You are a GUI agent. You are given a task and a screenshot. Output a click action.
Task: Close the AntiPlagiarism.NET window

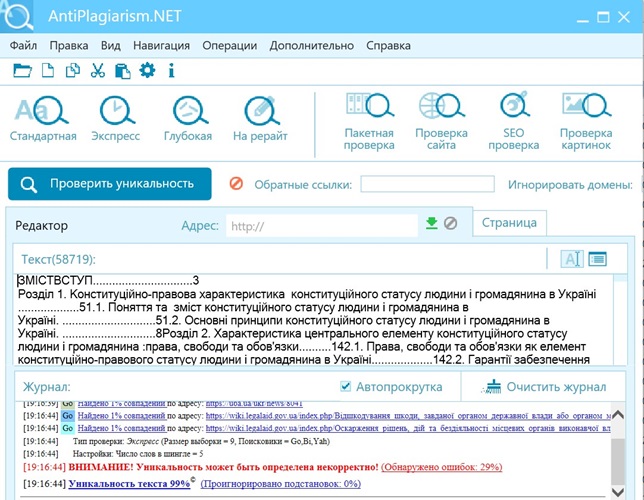pos(624,17)
